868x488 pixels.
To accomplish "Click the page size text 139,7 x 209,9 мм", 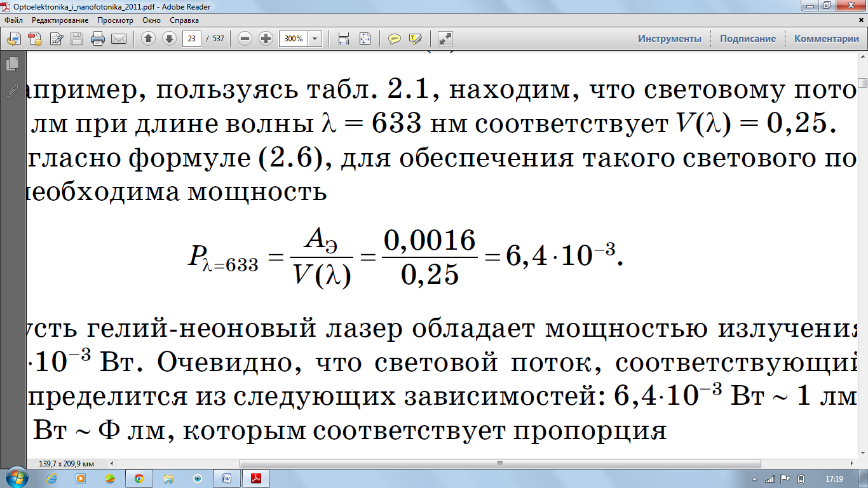I will (x=67, y=463).
